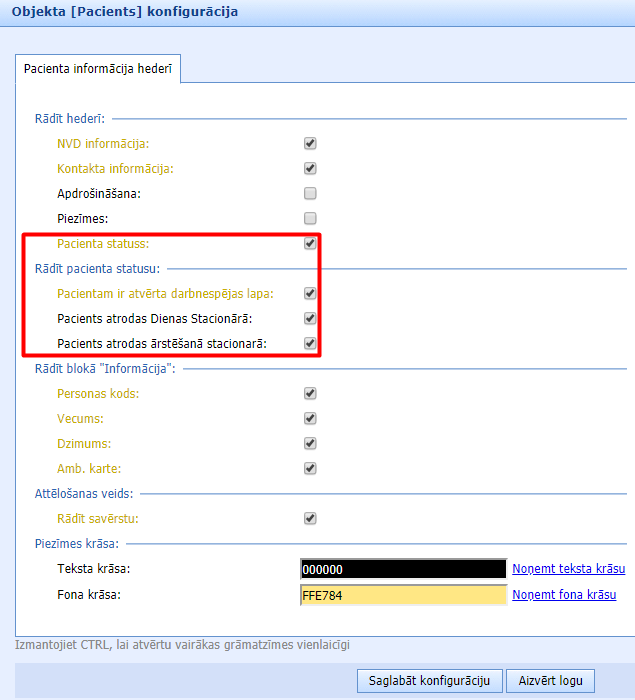
Task: Toggle the Pacienta statuss checkbox
Action: tap(310, 243)
